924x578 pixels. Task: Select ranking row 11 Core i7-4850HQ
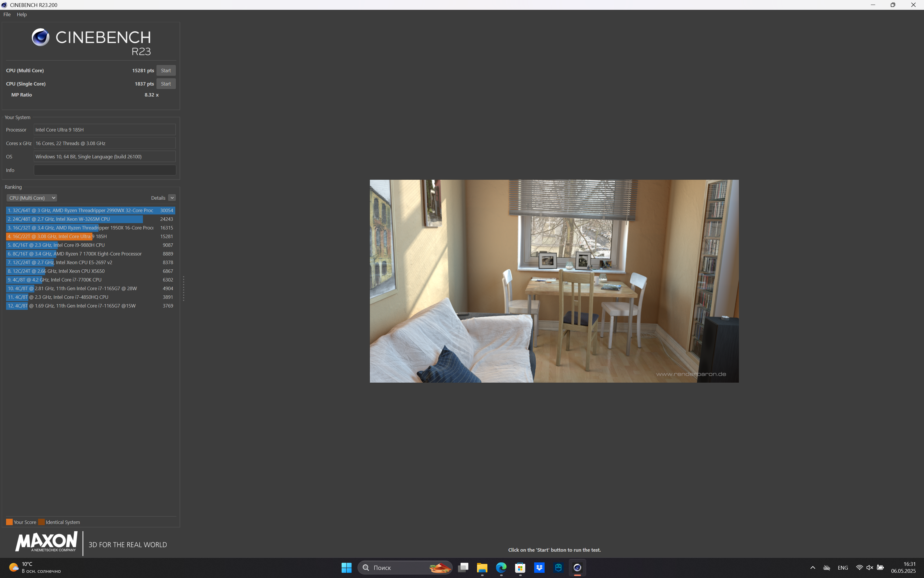pos(90,297)
